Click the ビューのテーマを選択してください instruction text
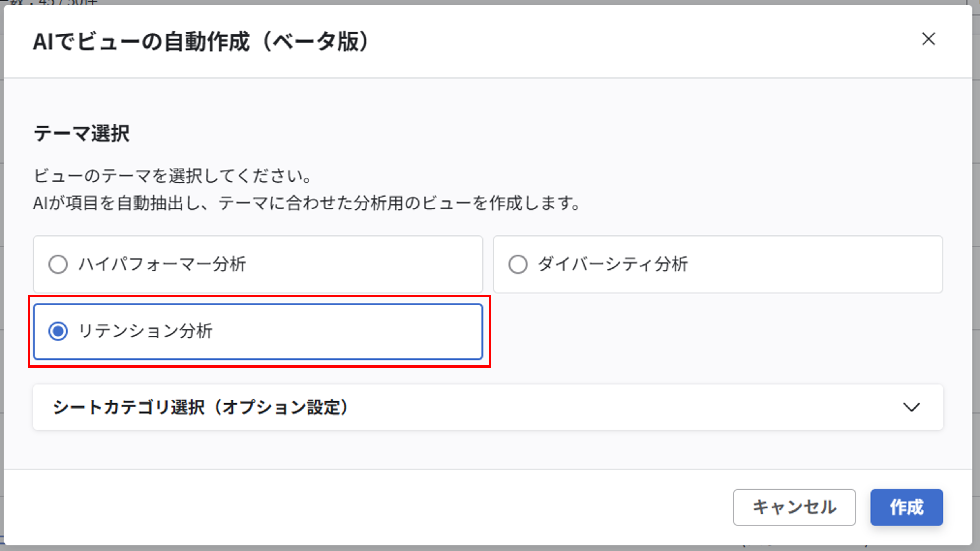Image resolution: width=980 pixels, height=551 pixels. click(173, 176)
